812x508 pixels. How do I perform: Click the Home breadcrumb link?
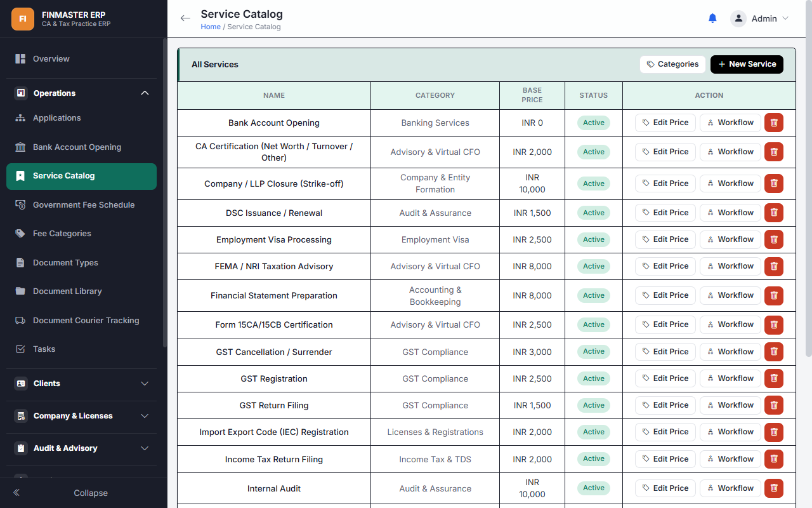tap(211, 27)
